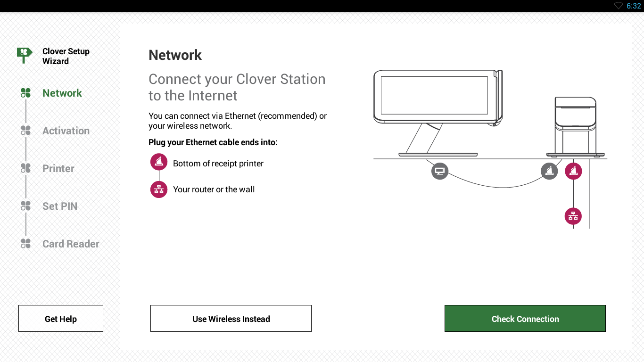644x362 pixels.
Task: Click the gray printer icon in the diagram
Action: 549,171
